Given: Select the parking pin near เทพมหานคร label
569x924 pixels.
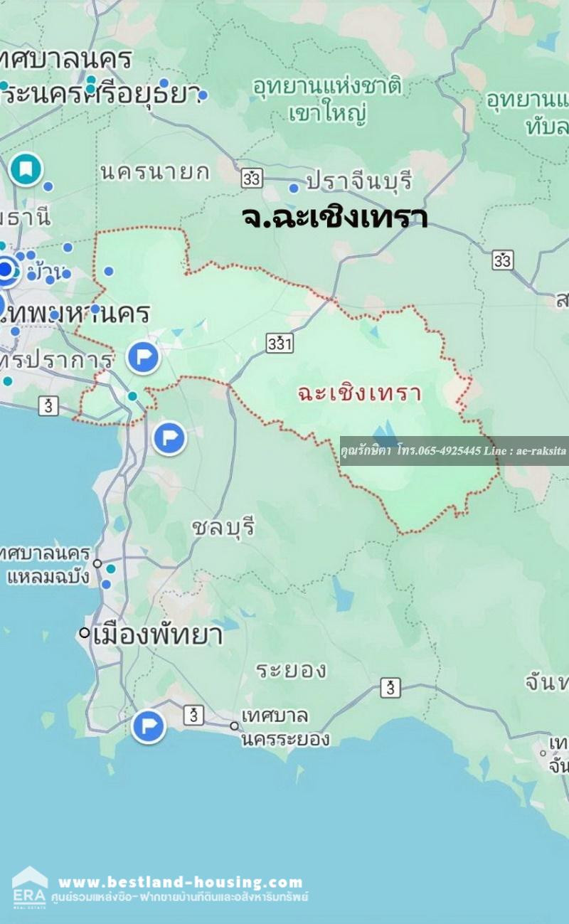Looking at the screenshot, I should pyautogui.click(x=143, y=357).
